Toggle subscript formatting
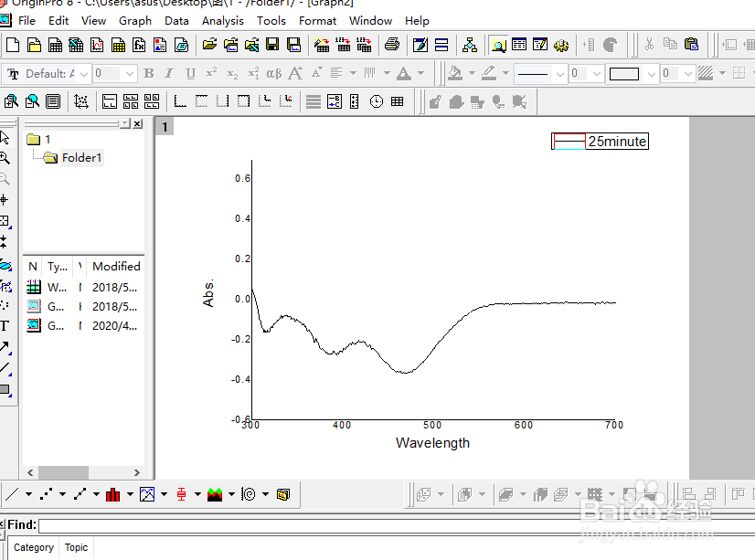 click(x=232, y=74)
